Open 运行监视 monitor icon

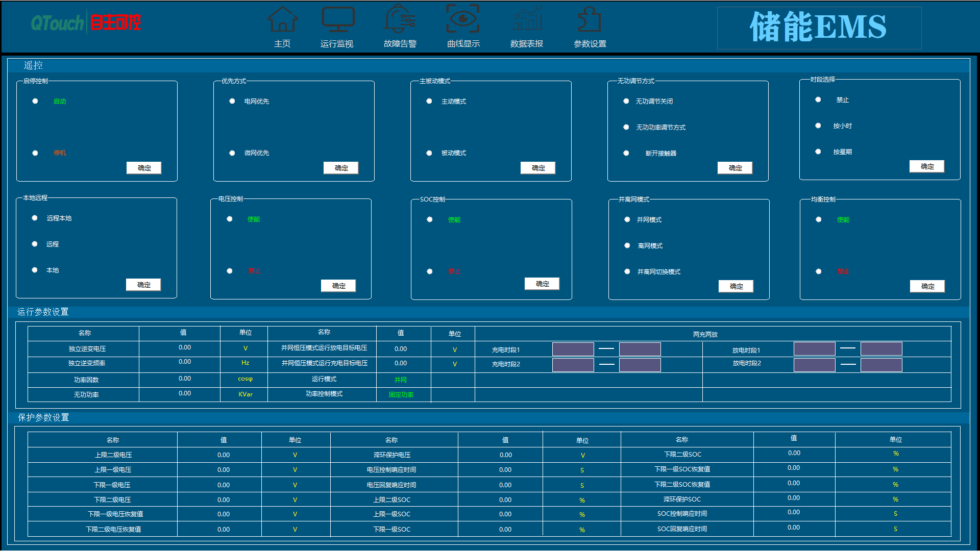click(x=337, y=20)
